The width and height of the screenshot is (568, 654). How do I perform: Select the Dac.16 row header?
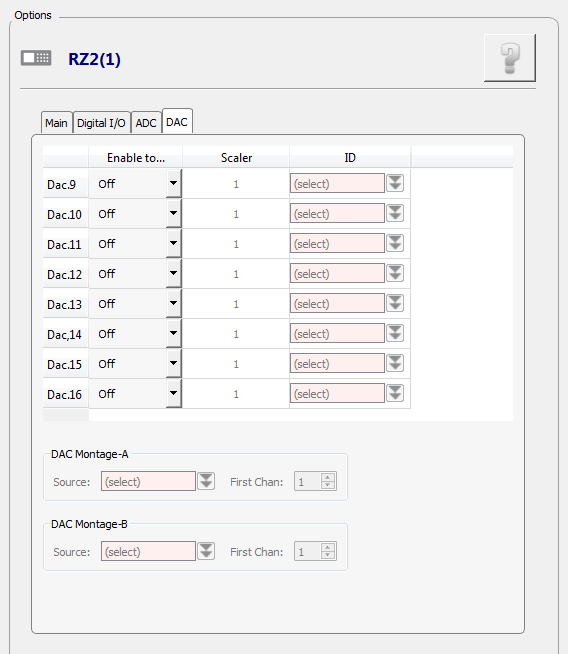[65, 394]
